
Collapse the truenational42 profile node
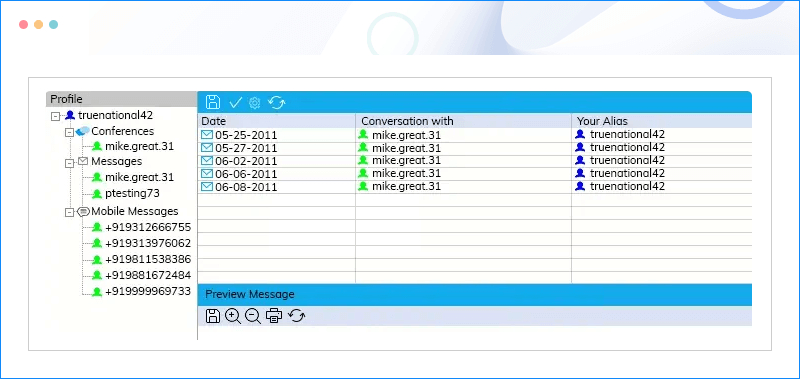56,116
